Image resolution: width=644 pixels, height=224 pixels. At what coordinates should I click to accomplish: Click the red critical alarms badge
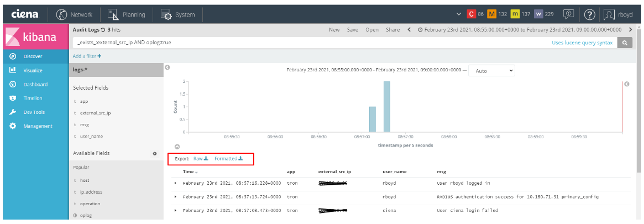tap(472, 14)
